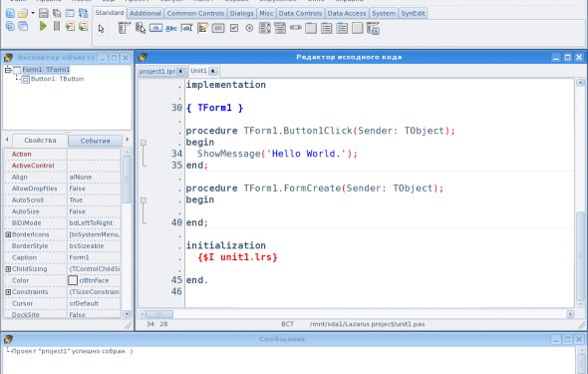Select the TMainMenu component icon
Image resolution: width=588 pixels, height=374 pixels.
[x=125, y=28]
